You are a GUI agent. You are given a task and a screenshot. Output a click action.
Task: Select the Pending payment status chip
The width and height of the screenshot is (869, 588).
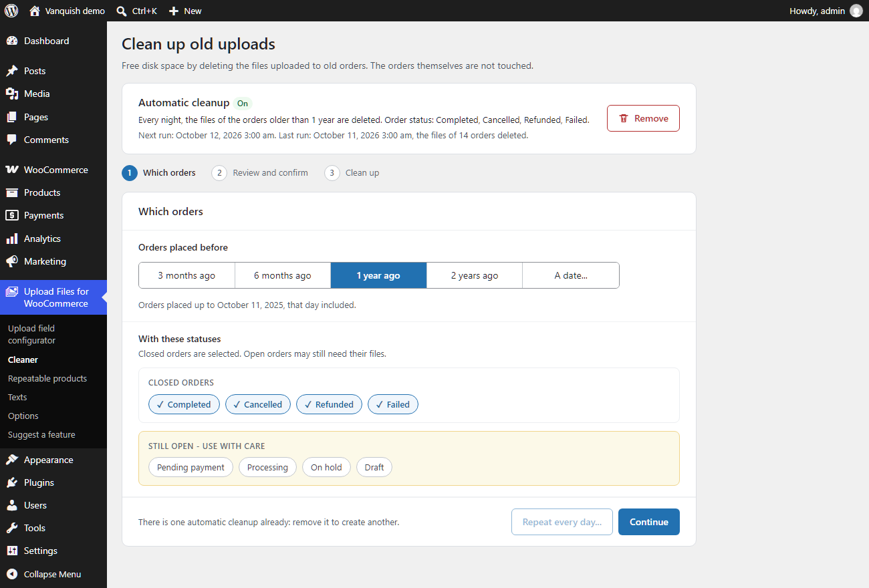(191, 467)
